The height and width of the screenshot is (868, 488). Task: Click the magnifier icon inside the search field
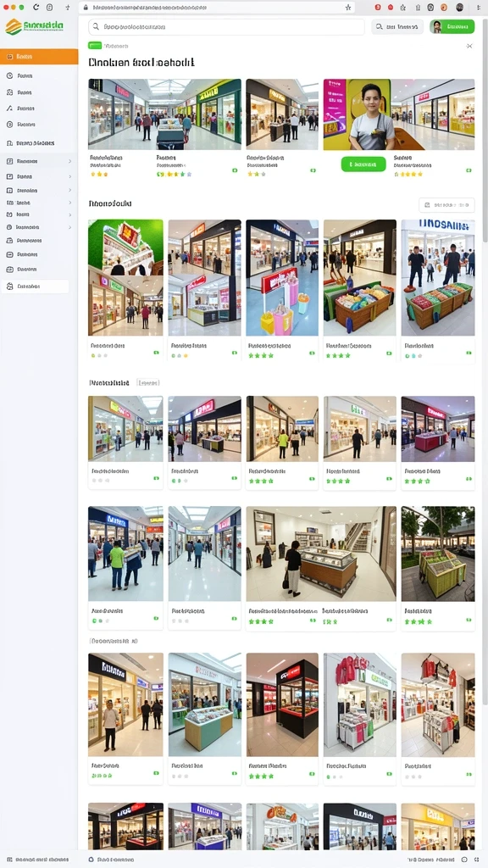[97, 26]
